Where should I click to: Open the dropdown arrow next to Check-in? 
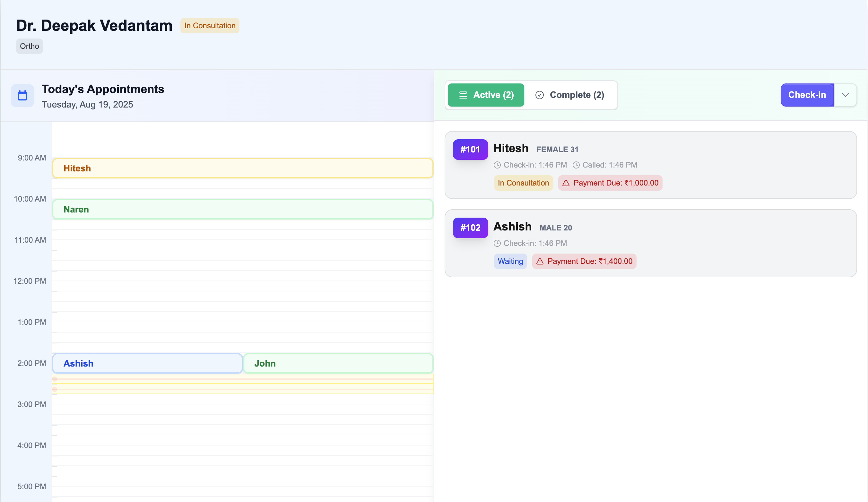[x=846, y=95]
